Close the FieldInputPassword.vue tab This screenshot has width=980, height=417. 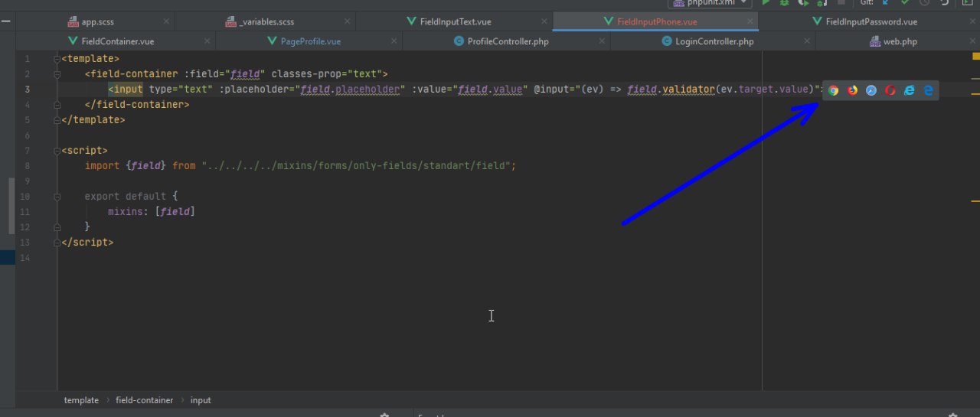point(972,21)
